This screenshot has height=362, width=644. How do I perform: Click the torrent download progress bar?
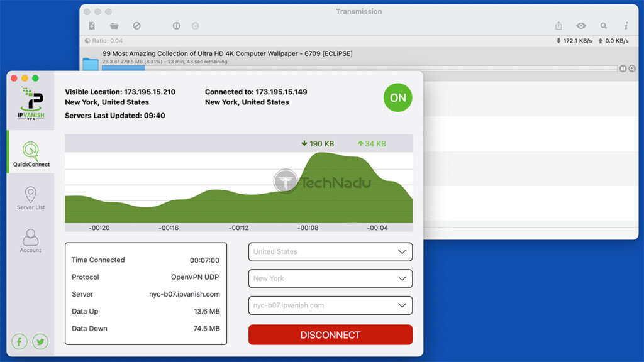click(x=360, y=69)
